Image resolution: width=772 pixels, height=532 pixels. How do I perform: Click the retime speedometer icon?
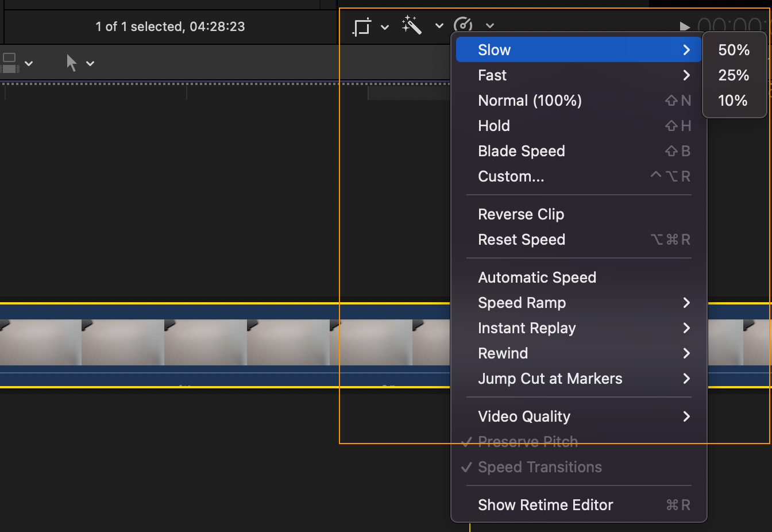click(x=463, y=25)
